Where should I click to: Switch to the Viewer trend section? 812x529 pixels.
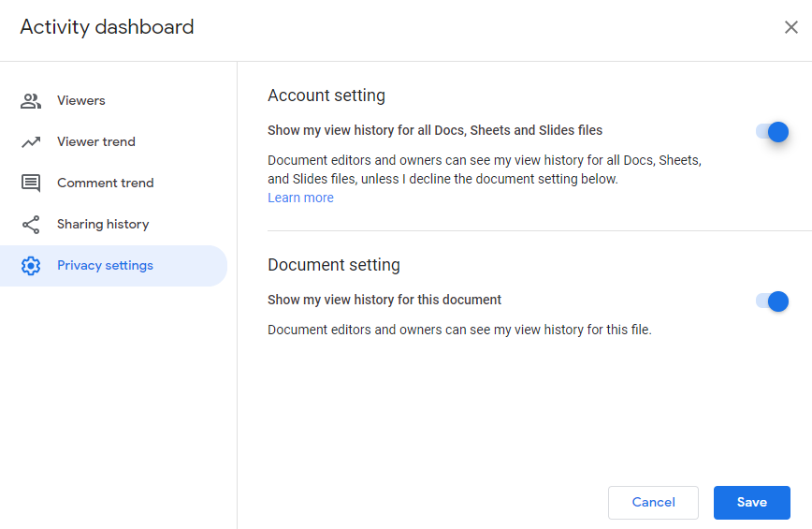click(x=96, y=142)
